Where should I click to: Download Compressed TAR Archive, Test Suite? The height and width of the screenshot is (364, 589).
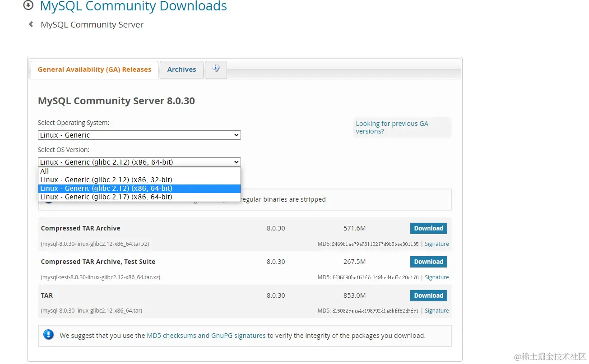(429, 262)
